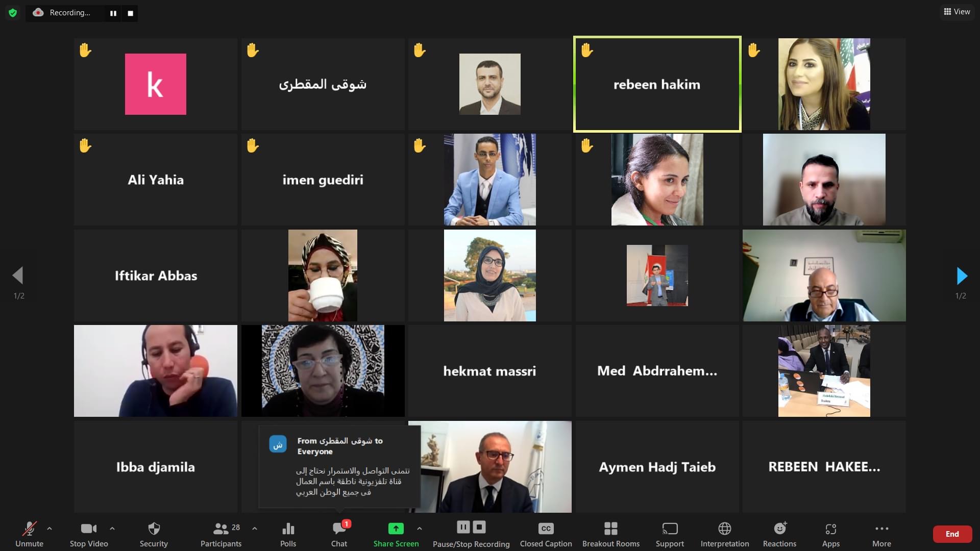The height and width of the screenshot is (551, 980).
Task: Open the More options menu
Action: click(881, 534)
